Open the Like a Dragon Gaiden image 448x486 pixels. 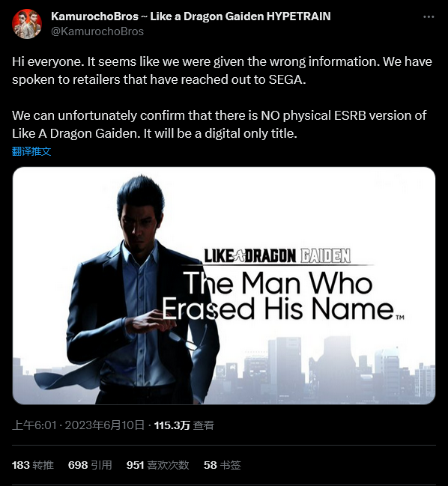click(224, 285)
